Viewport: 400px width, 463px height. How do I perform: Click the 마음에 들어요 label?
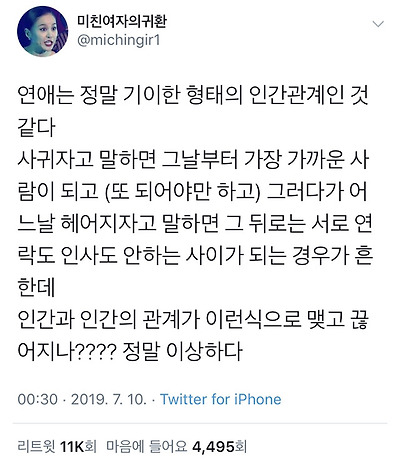click(x=146, y=446)
